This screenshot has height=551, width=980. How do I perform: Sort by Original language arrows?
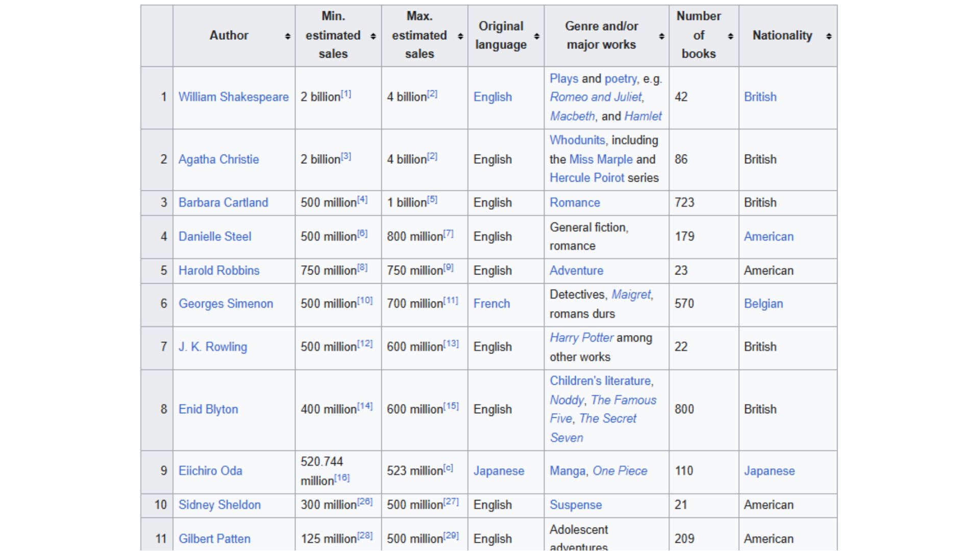(536, 36)
